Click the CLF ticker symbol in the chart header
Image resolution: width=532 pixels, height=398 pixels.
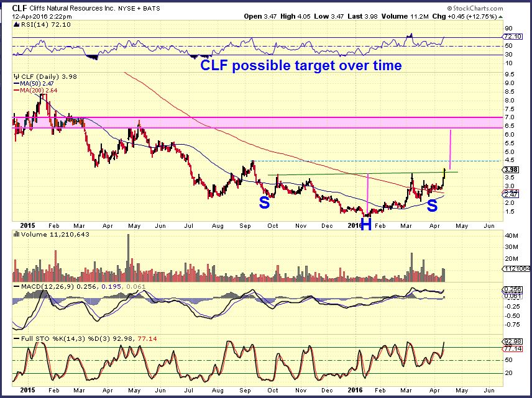click(x=20, y=8)
